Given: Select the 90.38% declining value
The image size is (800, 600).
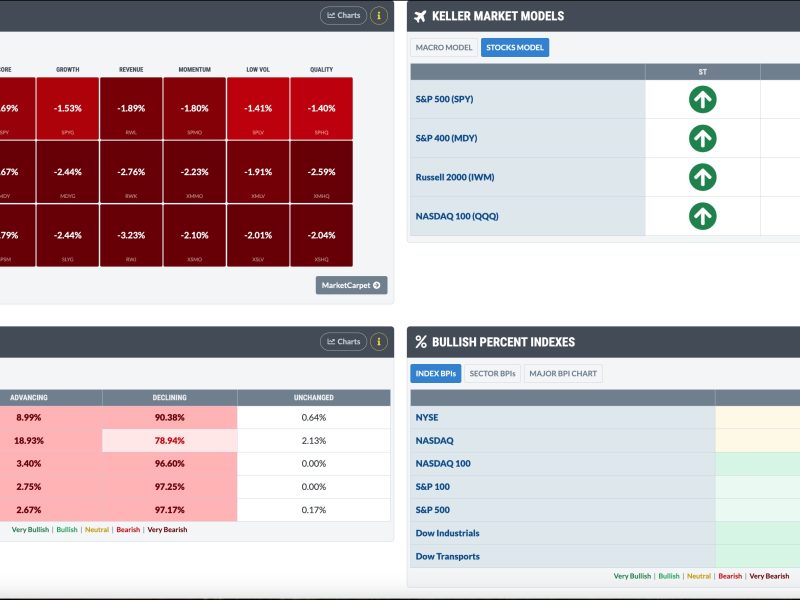Looking at the screenshot, I should click(169, 417).
